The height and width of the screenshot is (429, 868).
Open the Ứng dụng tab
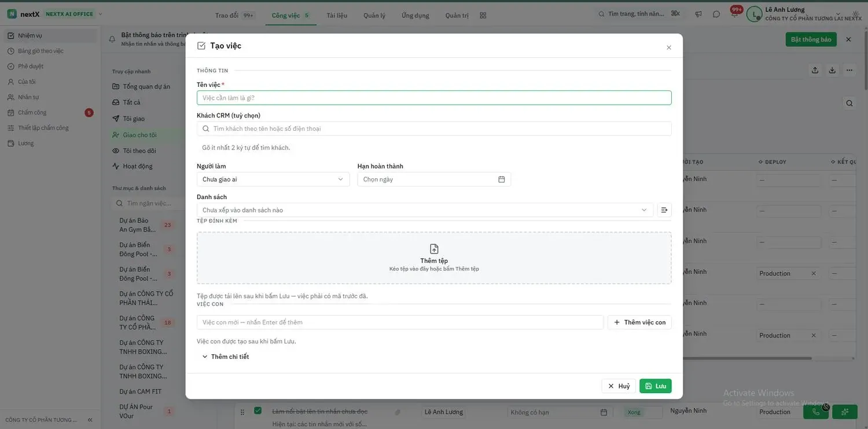click(415, 15)
